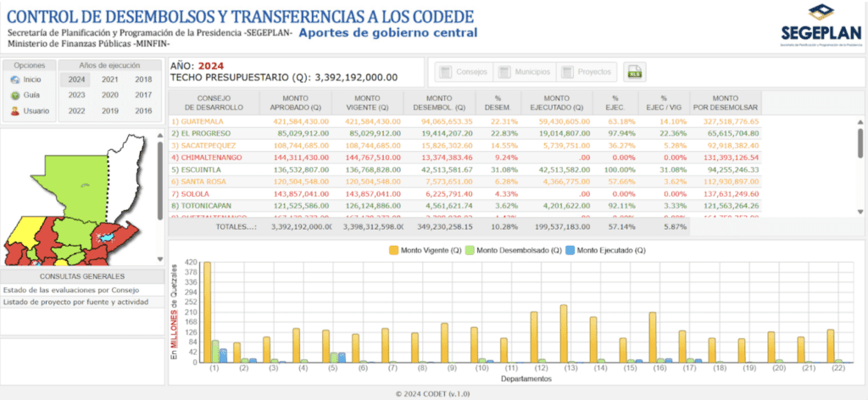Open Estado de las evaluaciones por Consejo
868x400 pixels.
pos(58,290)
